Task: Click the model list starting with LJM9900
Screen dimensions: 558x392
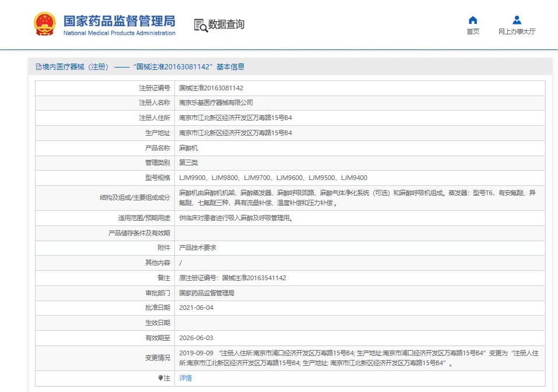Action: click(x=273, y=178)
